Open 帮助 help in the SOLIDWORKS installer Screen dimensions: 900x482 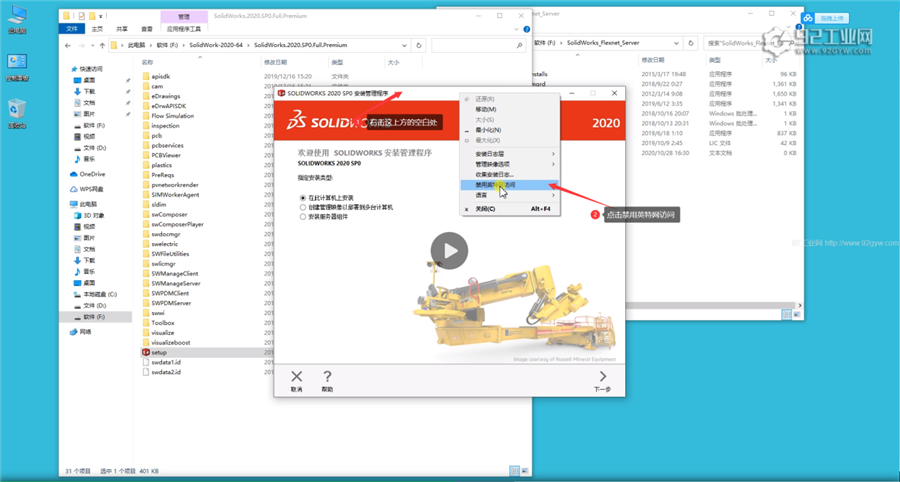[327, 380]
